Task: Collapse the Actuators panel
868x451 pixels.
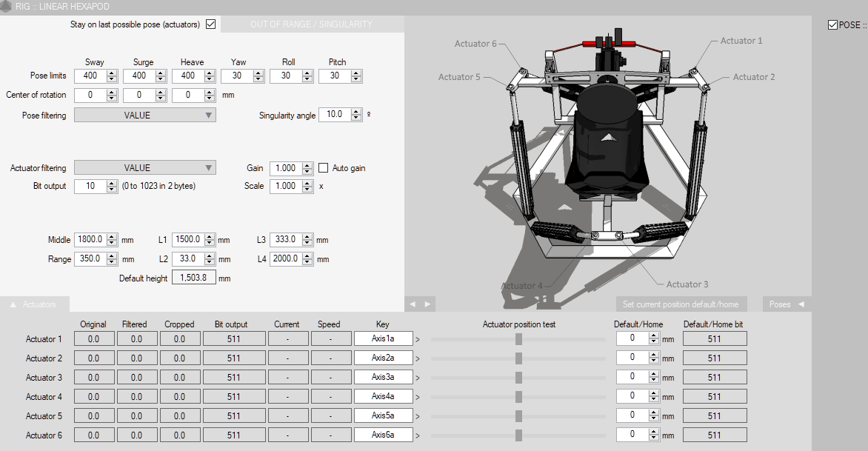Action: pyautogui.click(x=34, y=304)
